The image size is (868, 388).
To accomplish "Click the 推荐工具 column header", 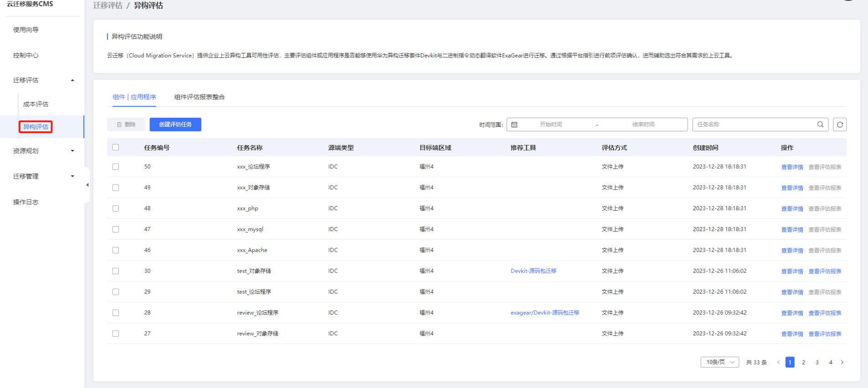I will tap(523, 148).
